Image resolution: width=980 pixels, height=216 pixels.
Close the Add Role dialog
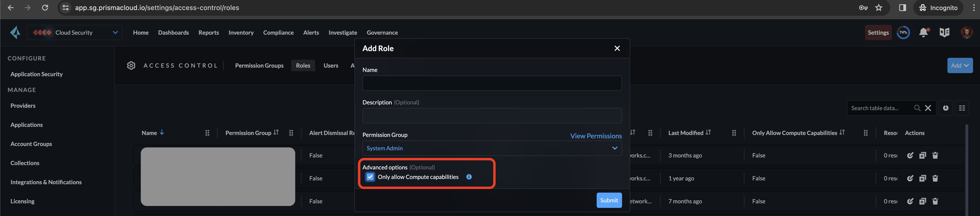point(617,48)
